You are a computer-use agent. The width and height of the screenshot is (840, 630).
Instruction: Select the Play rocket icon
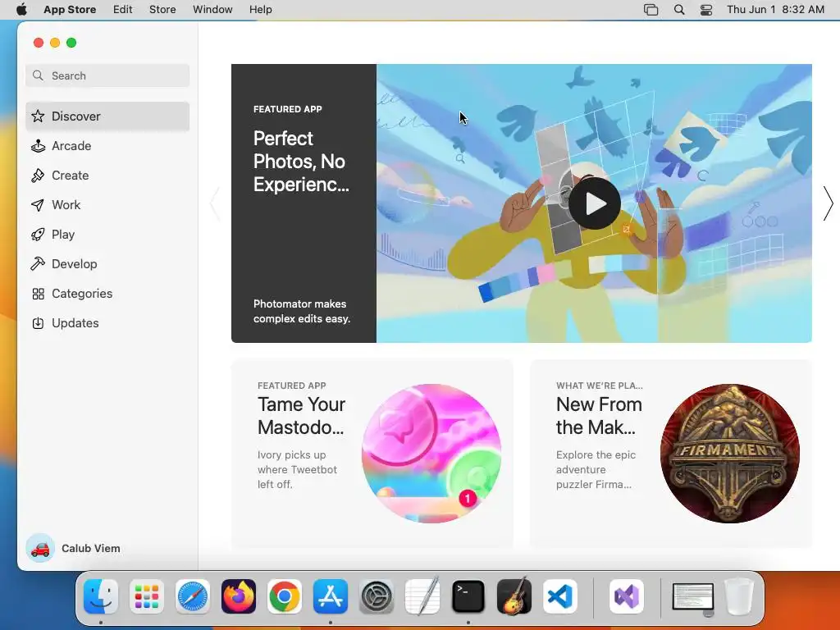coord(38,234)
